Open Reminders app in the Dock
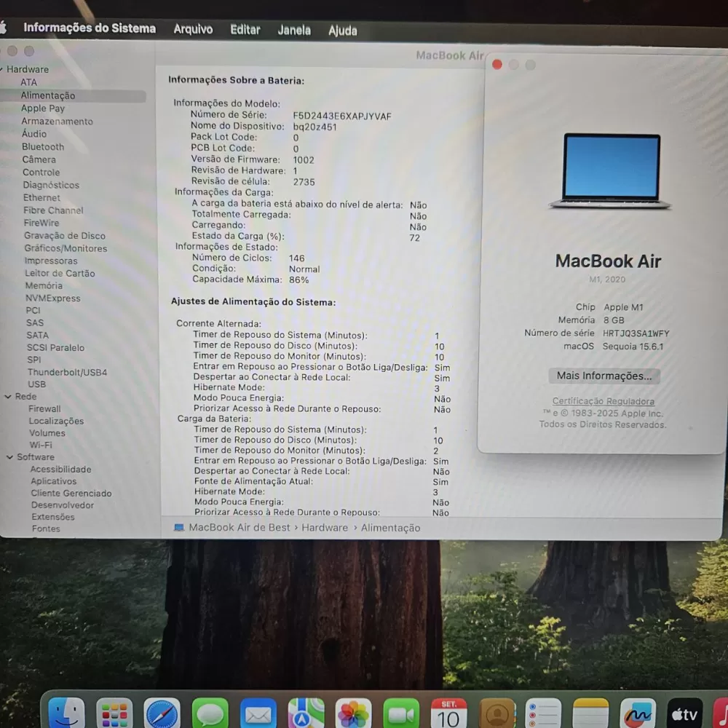Screen dimensions: 728x728 pyautogui.click(x=543, y=713)
